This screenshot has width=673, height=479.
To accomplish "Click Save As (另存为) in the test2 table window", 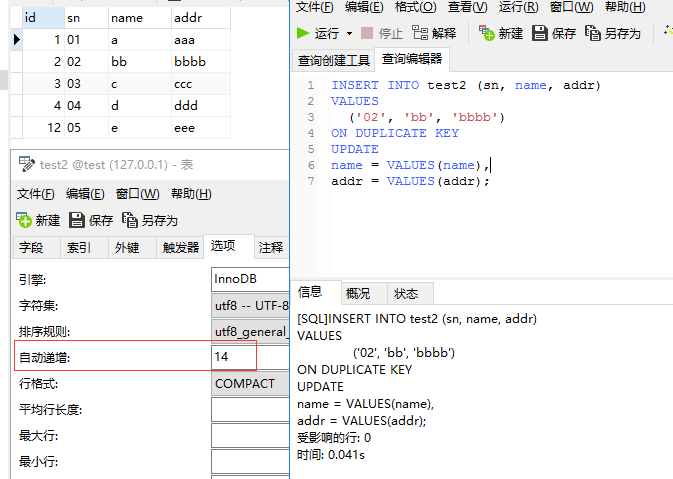I will [x=150, y=220].
